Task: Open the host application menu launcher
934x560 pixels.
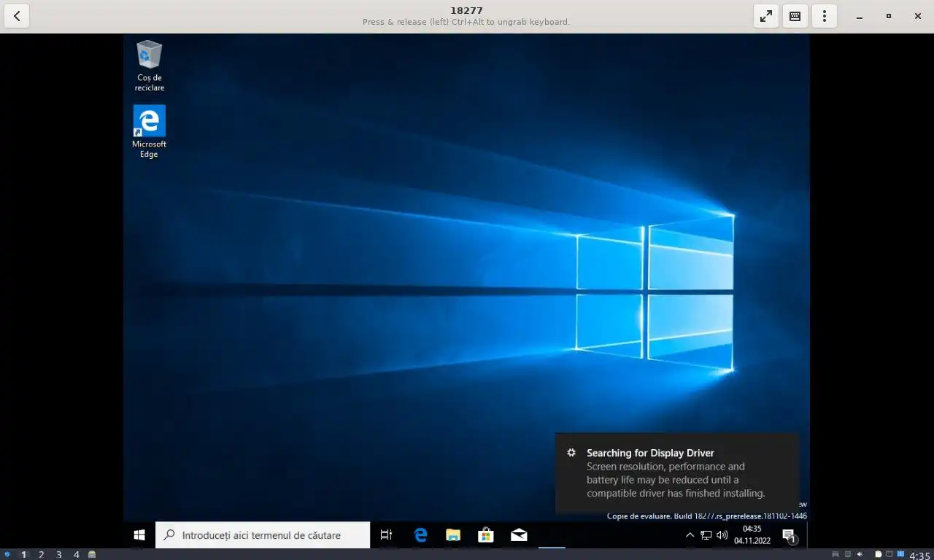Action: pyautogui.click(x=7, y=554)
